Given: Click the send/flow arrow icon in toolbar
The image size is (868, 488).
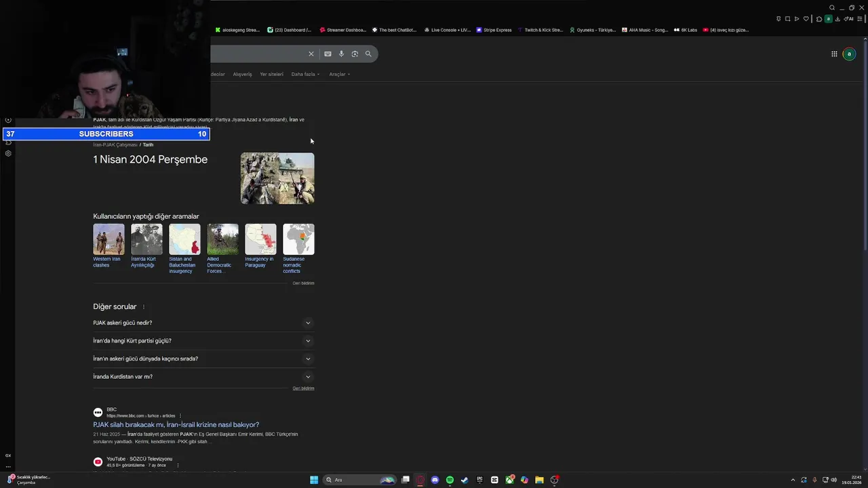Looking at the screenshot, I should point(797,19).
